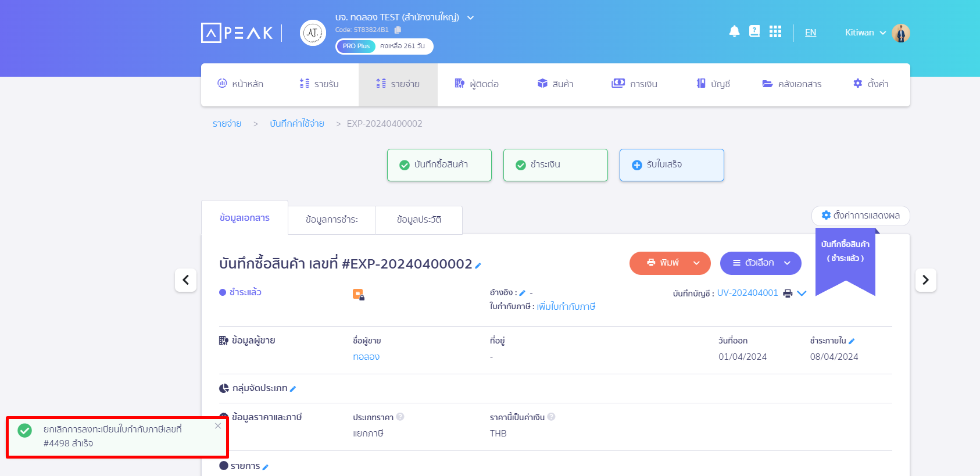
Task: Expand the Kitiwan user menu
Action: (883, 33)
